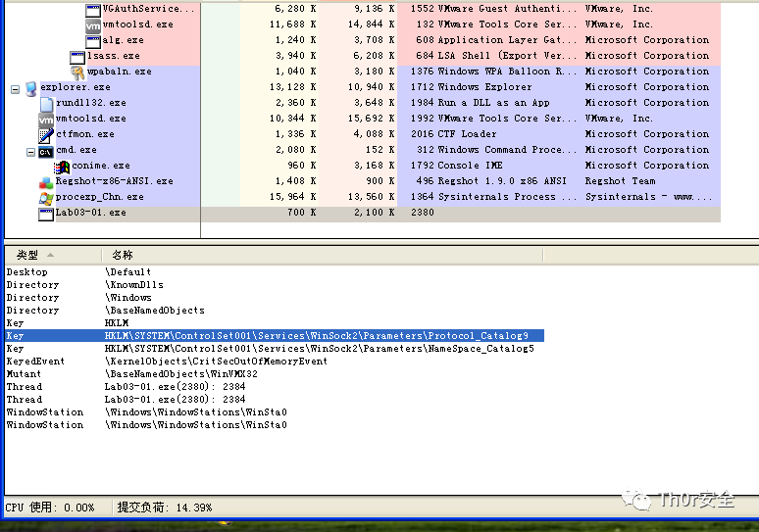Click the CTF Loader description cell
The height and width of the screenshot is (532, 759).
pyautogui.click(x=467, y=134)
